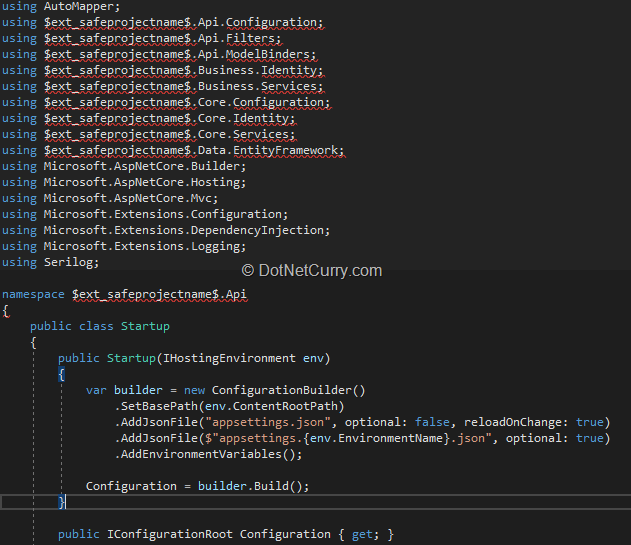Image resolution: width=631 pixels, height=545 pixels.
Task: Click '.SetBasePath(env.ContentRootPath)' call
Action: click(x=229, y=406)
